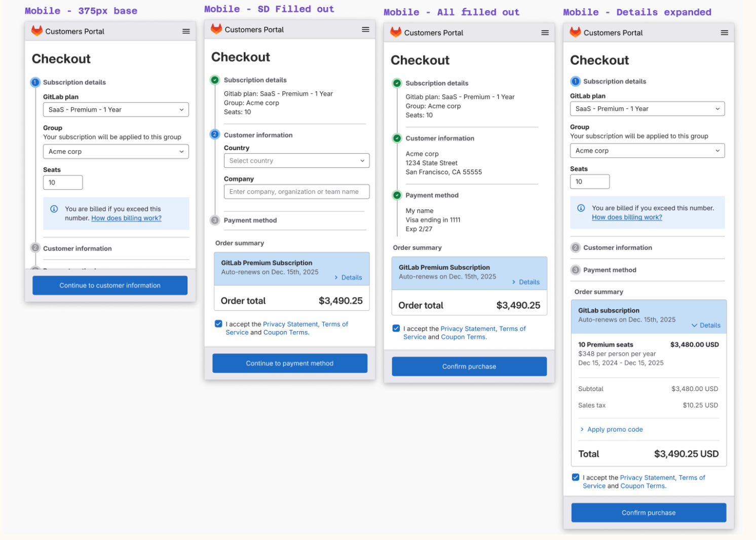Open GitLab plan dropdown in Details expanded mockup
756x540 pixels.
[x=647, y=109]
